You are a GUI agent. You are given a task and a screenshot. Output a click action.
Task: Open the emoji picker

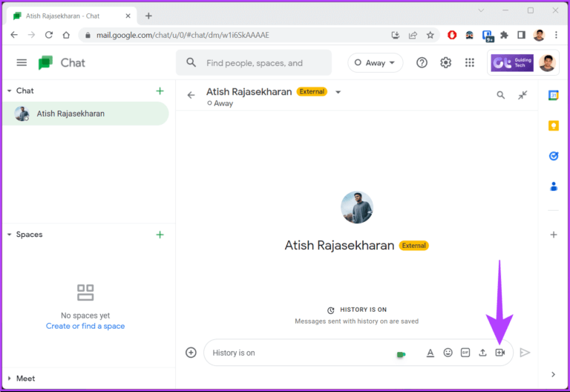click(448, 353)
